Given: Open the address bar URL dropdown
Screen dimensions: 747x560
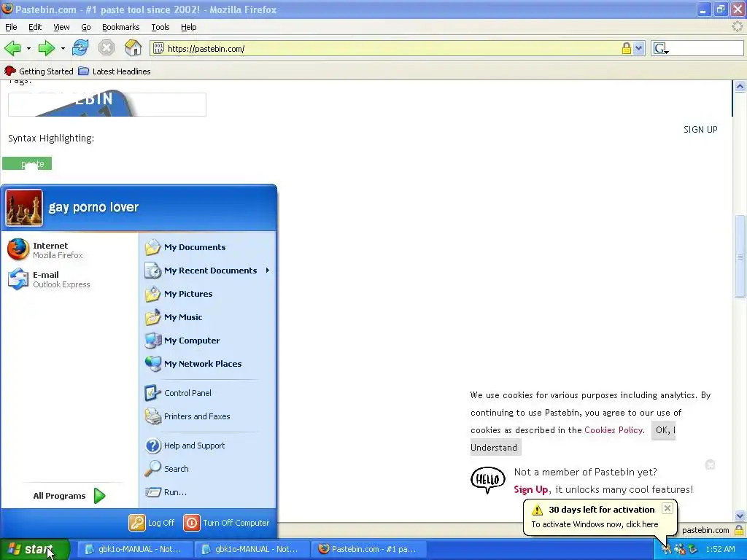Looking at the screenshot, I should pyautogui.click(x=639, y=48).
